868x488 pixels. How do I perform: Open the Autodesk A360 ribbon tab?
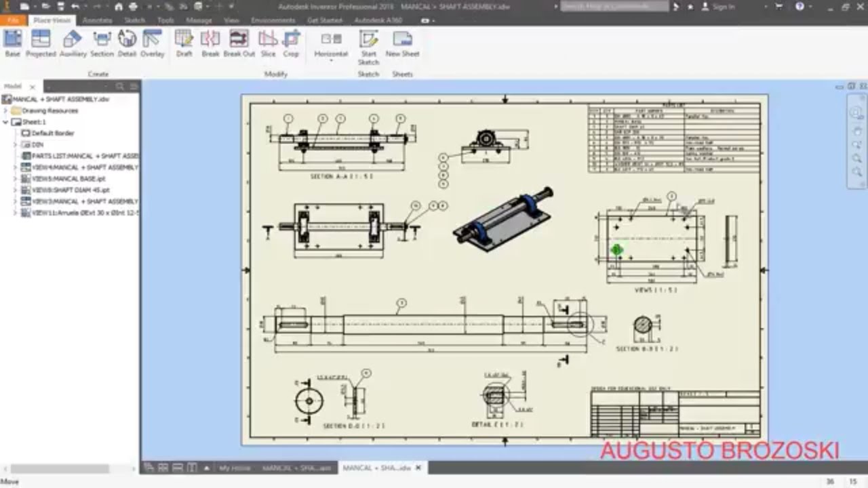[x=378, y=20]
